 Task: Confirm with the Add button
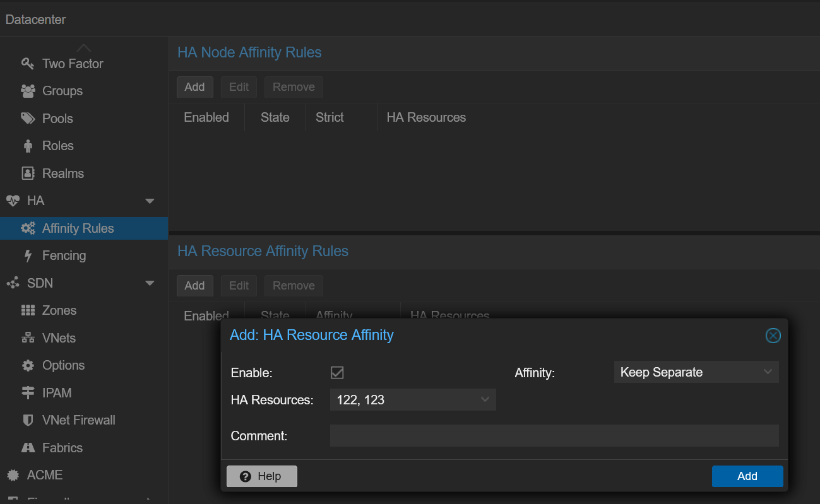point(747,476)
